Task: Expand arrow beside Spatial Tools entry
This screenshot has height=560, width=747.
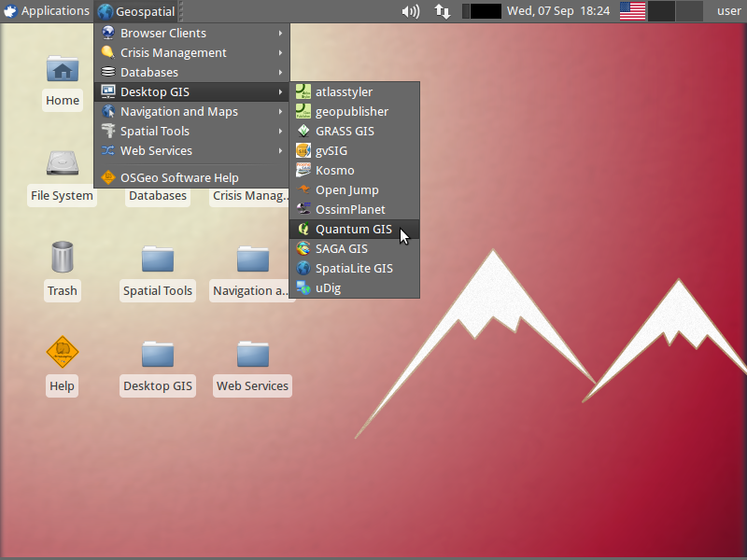Action: tap(281, 131)
